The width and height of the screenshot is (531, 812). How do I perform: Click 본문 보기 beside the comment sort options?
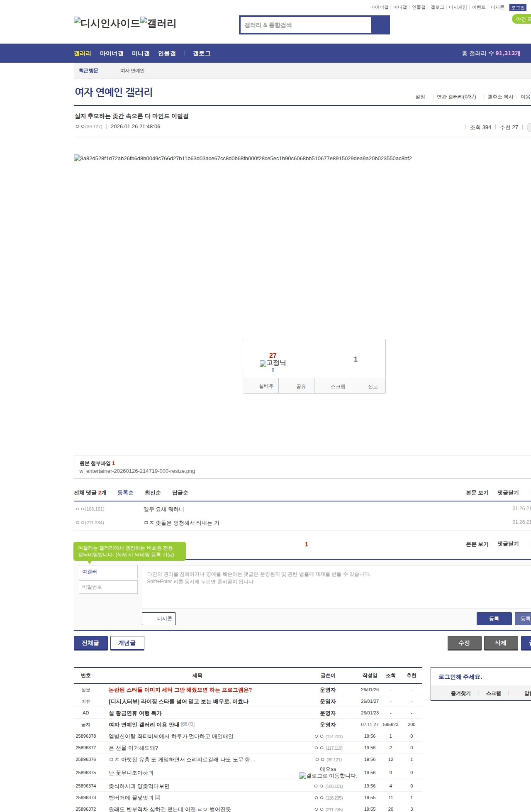tap(477, 493)
